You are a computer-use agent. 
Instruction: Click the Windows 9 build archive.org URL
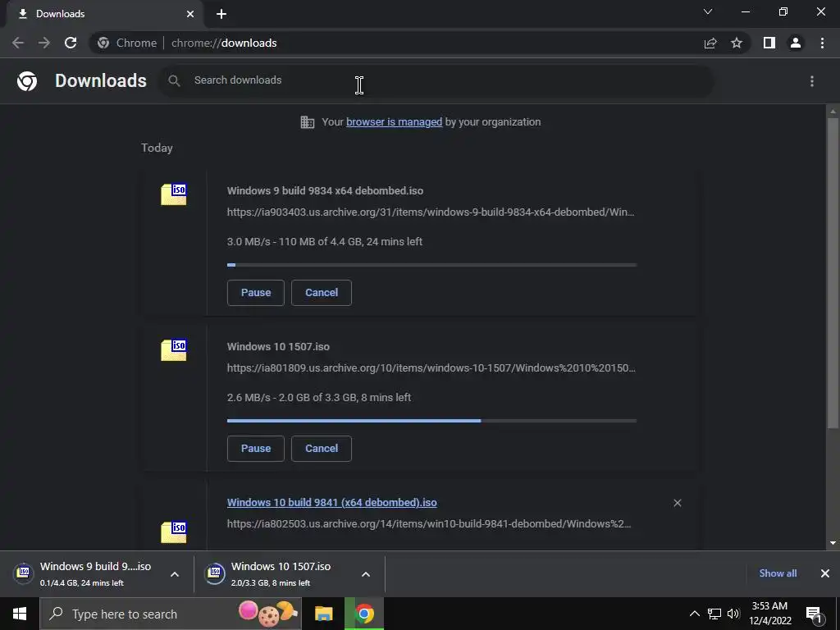[431, 212]
